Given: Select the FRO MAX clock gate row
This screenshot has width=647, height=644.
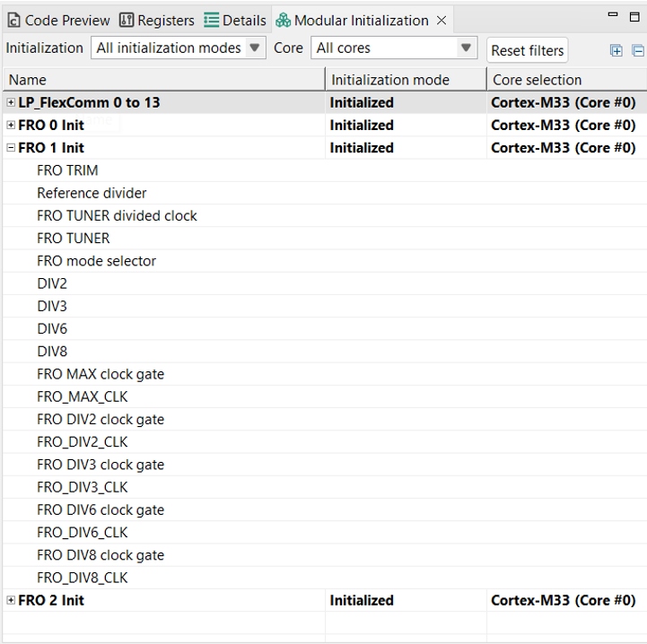Looking at the screenshot, I should click(x=101, y=374).
